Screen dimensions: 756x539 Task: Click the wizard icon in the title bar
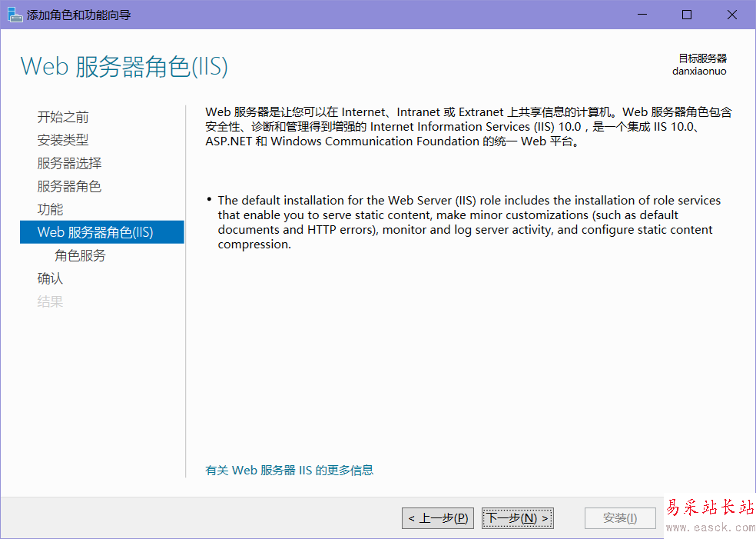[x=15, y=15]
